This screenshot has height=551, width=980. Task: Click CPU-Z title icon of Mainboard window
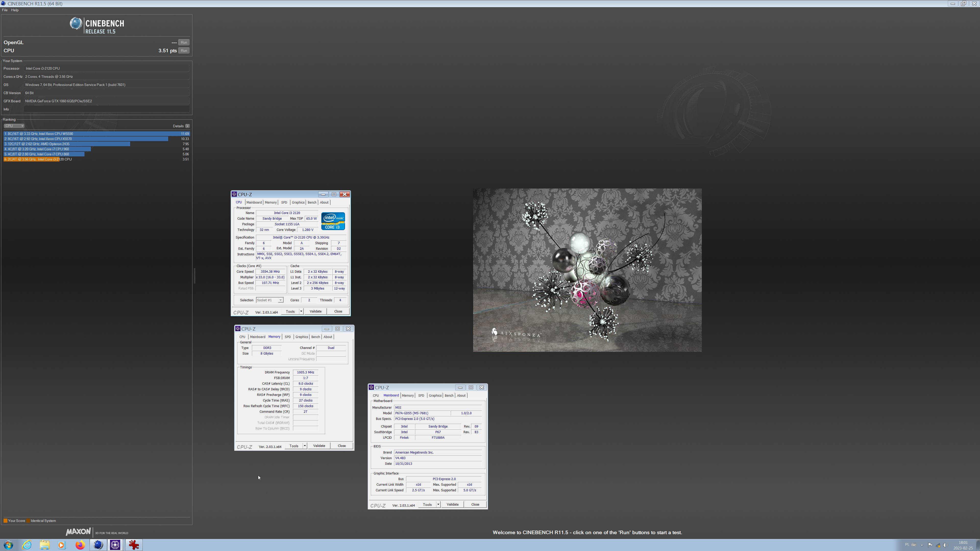click(371, 387)
